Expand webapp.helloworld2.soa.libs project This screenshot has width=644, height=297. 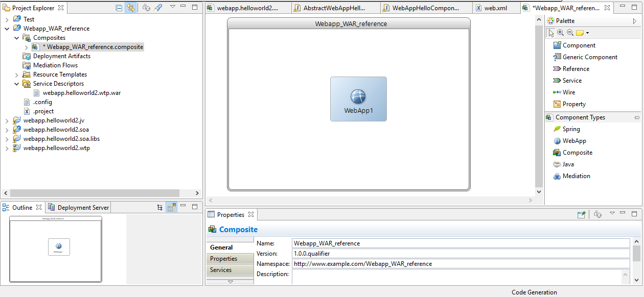(7, 139)
